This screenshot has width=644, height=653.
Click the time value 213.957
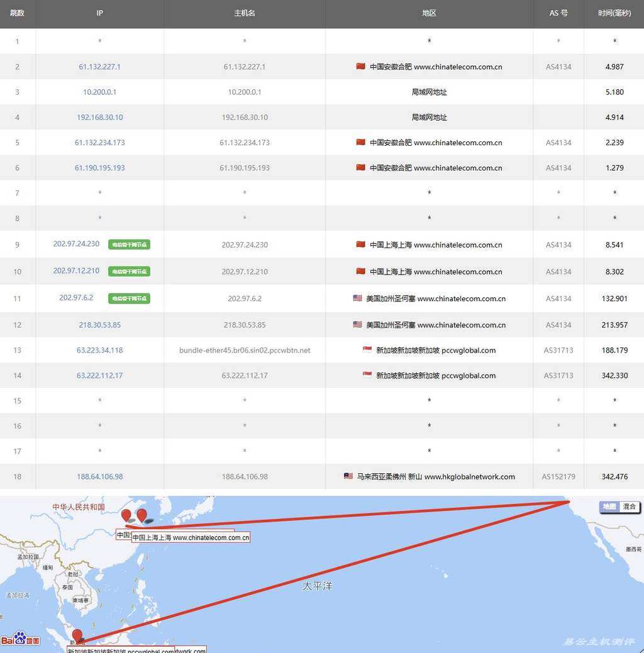(614, 325)
